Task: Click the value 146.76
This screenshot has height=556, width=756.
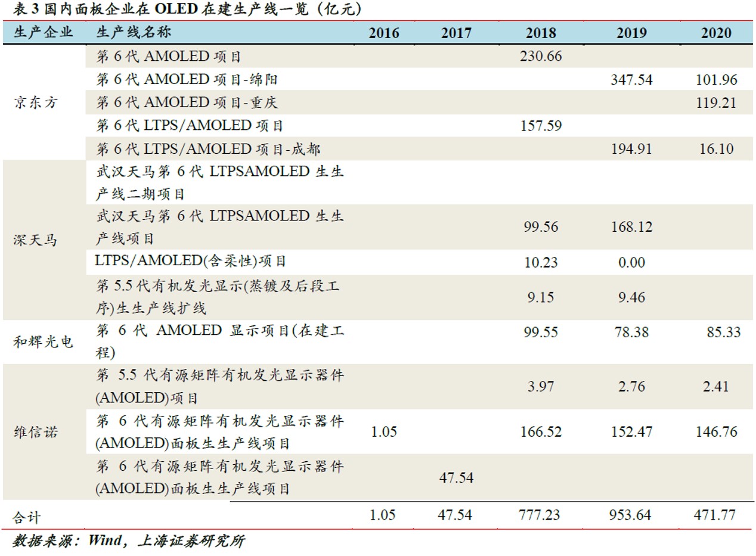Action: pyautogui.click(x=716, y=432)
